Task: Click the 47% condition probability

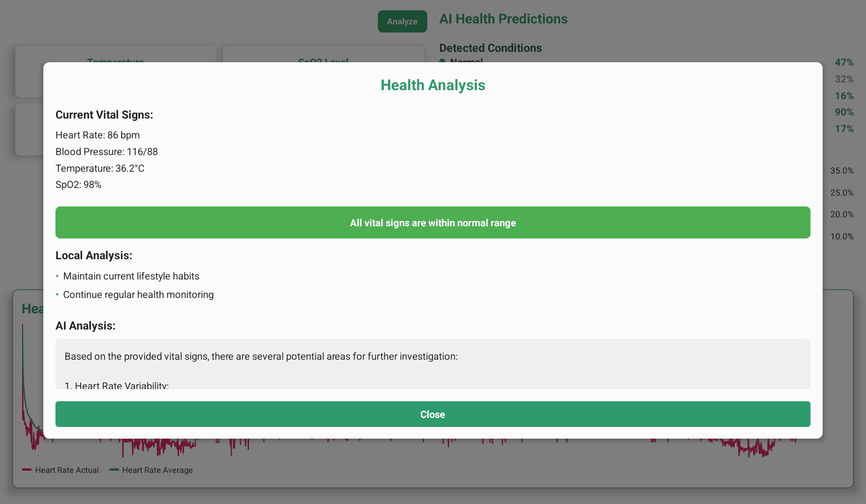Action: tap(844, 63)
